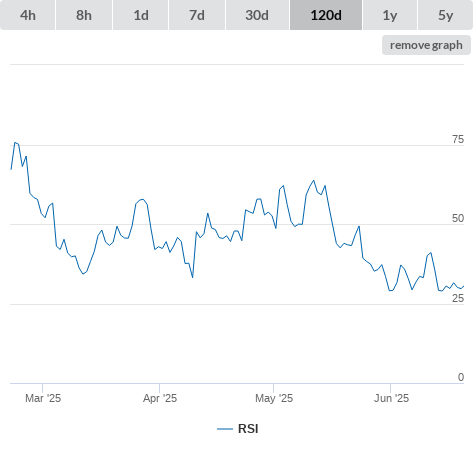This screenshot has height=455, width=474.
Task: Select the active 120d tab
Action: coord(326,15)
